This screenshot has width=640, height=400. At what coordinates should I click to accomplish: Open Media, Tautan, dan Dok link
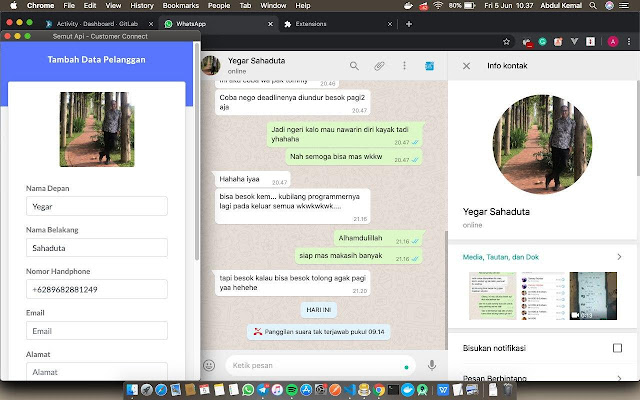[500, 257]
